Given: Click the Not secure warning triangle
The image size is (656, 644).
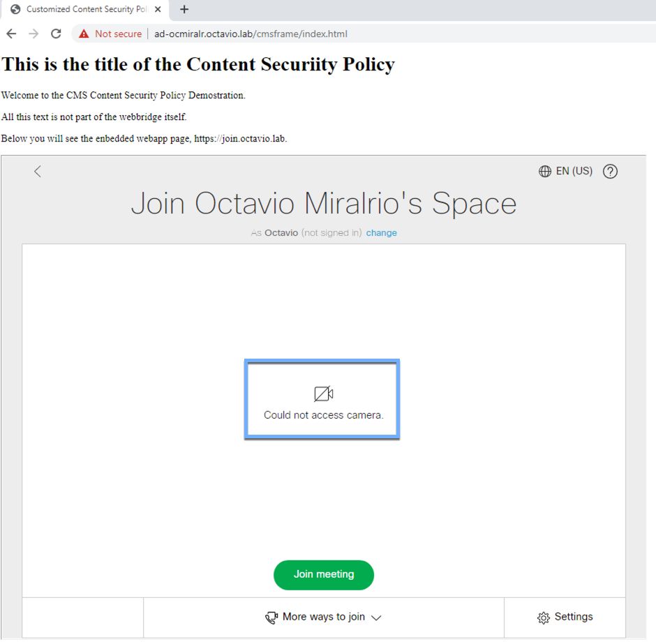Looking at the screenshot, I should coord(84,34).
